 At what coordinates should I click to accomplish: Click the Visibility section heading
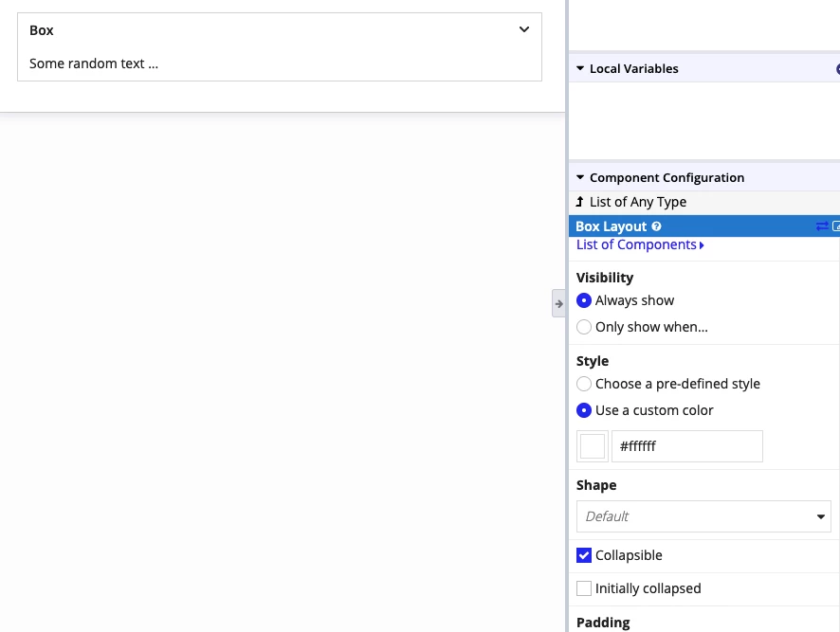point(605,278)
